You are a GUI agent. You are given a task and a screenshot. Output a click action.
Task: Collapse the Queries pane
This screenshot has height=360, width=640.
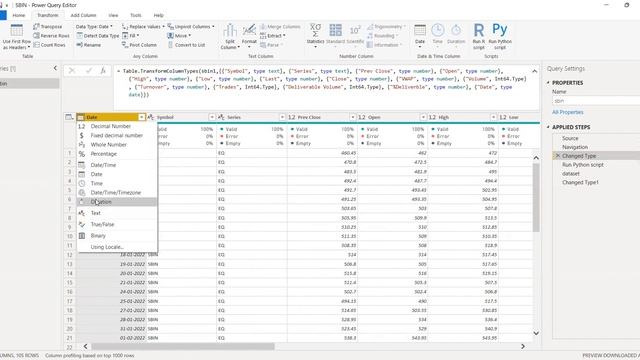pos(56,68)
